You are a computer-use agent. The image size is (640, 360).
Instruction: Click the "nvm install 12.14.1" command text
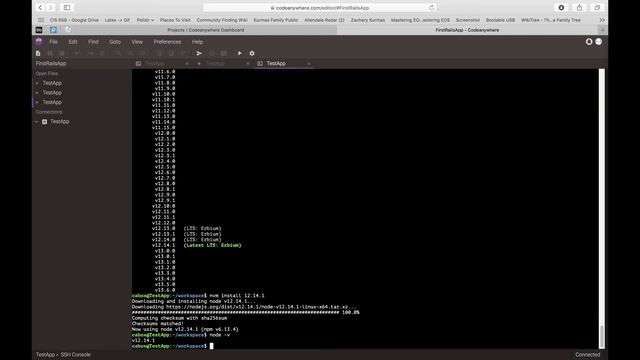tap(237, 296)
